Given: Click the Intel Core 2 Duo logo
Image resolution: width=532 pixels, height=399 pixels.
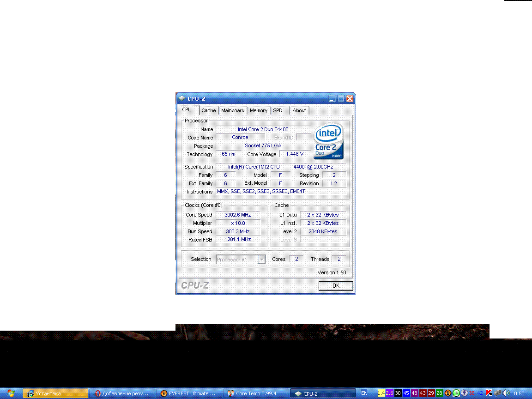Looking at the screenshot, I should coord(328,141).
